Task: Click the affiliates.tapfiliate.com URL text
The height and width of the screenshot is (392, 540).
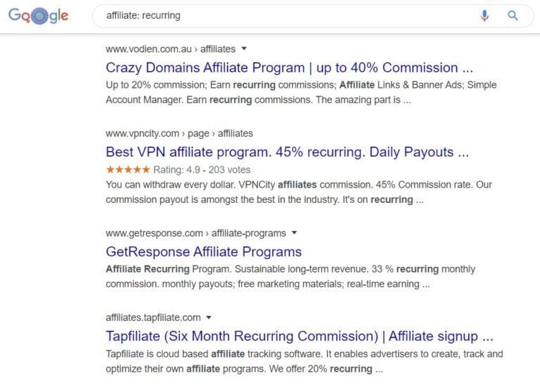Action: pos(153,317)
